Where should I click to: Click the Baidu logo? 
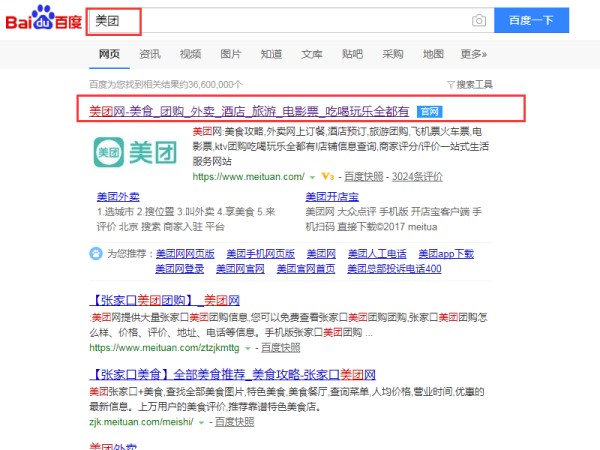tap(41, 20)
